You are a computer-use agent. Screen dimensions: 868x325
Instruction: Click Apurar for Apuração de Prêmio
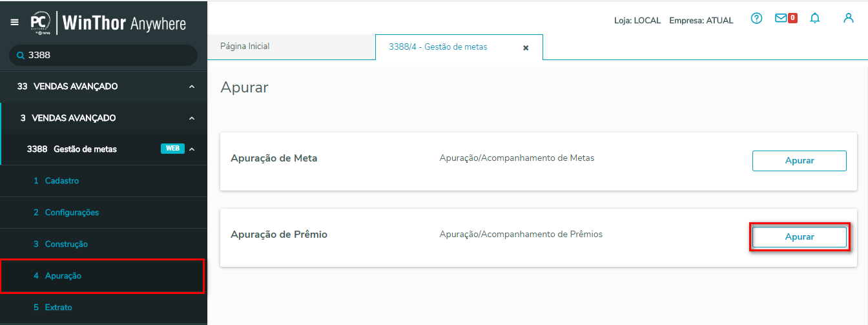pyautogui.click(x=799, y=237)
